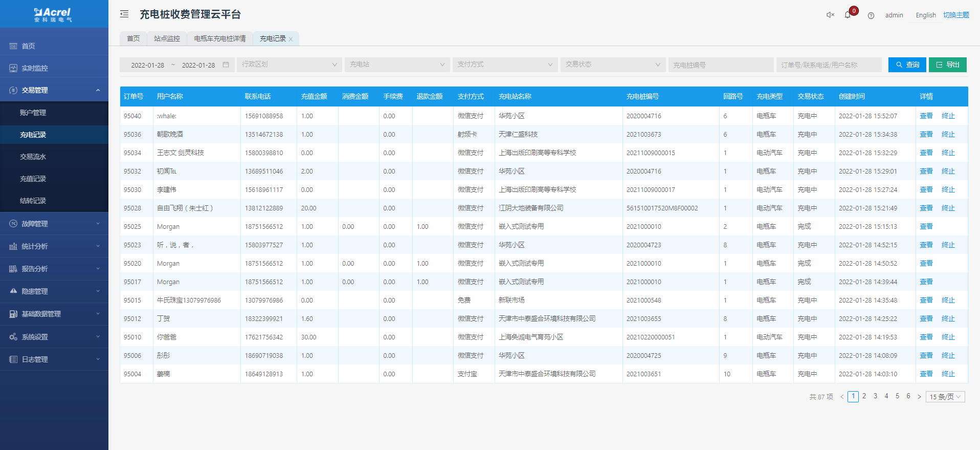Expand the 统计分析 menu

98,246
